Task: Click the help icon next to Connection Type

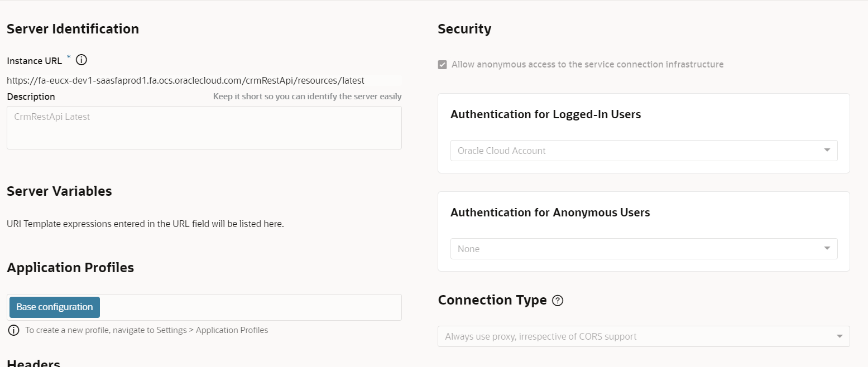Action: pyautogui.click(x=557, y=301)
